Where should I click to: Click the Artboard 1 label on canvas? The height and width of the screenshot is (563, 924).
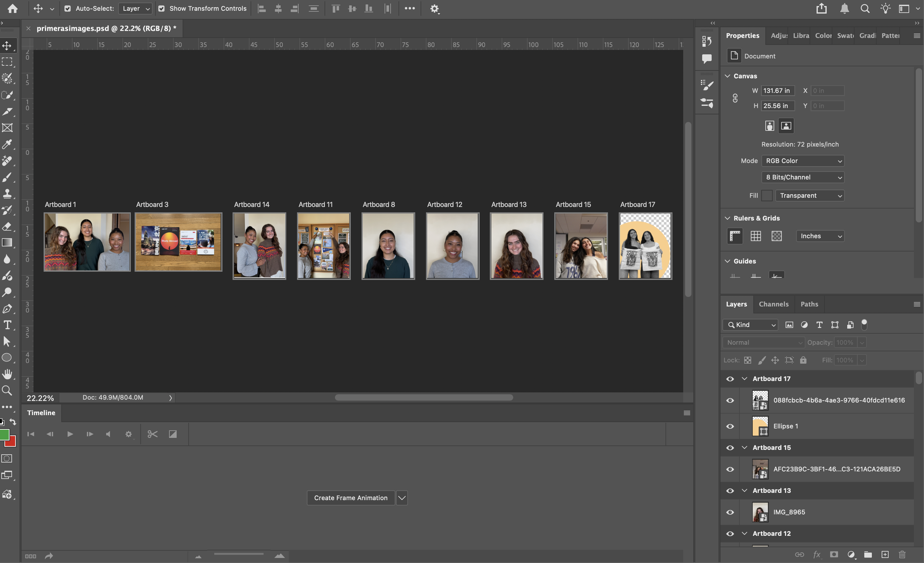tap(60, 205)
